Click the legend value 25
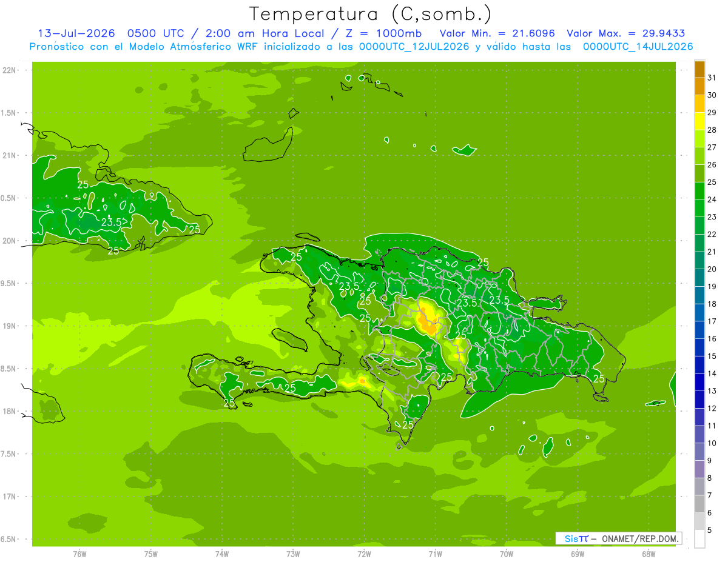728x562 pixels. click(x=712, y=182)
